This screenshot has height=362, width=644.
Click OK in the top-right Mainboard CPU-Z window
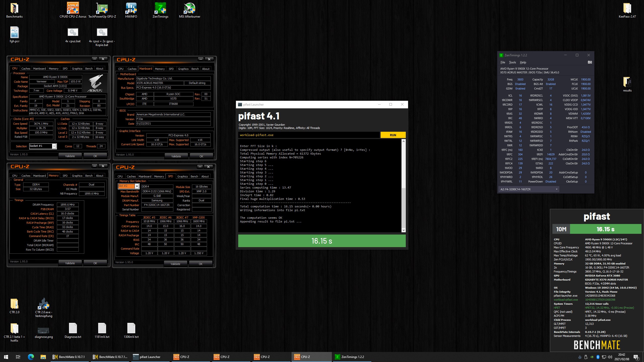point(201,156)
